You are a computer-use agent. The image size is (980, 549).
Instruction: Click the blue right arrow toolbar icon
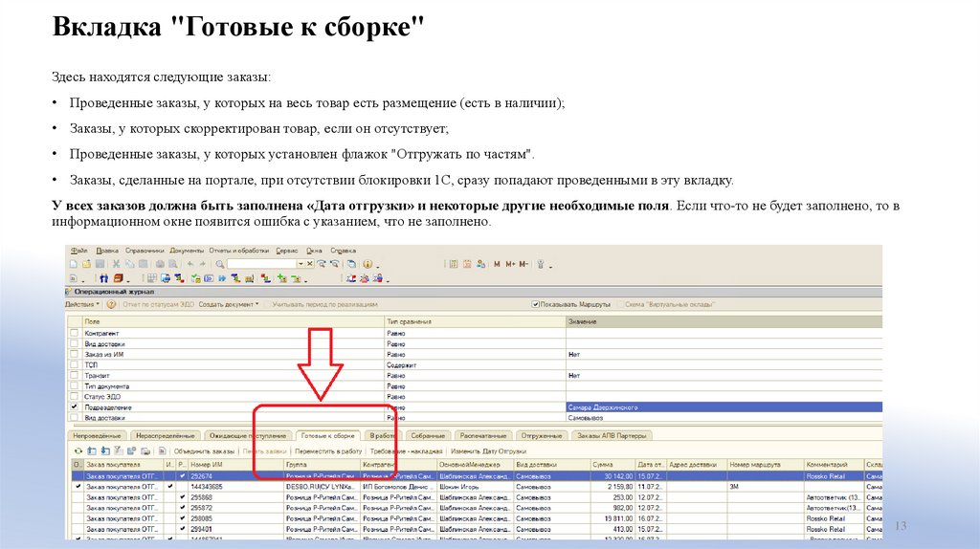[222, 278]
